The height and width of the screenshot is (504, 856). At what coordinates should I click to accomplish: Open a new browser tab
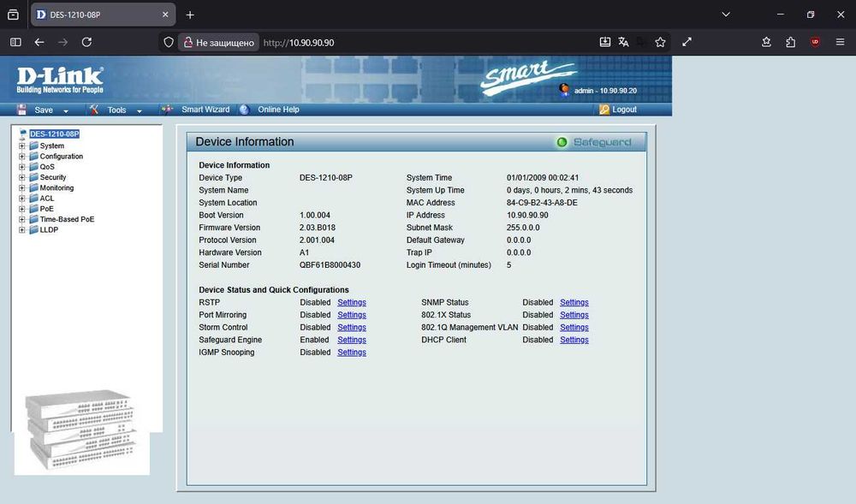190,15
